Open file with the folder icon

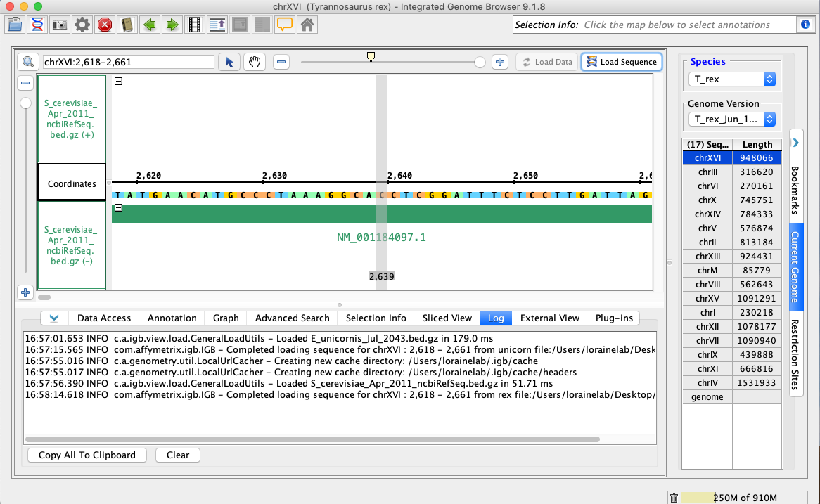click(15, 25)
